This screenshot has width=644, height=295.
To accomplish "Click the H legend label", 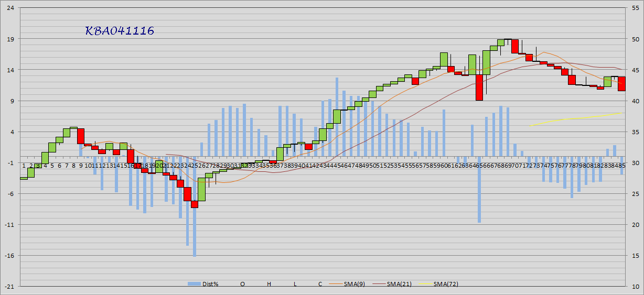I will click(x=269, y=284).
